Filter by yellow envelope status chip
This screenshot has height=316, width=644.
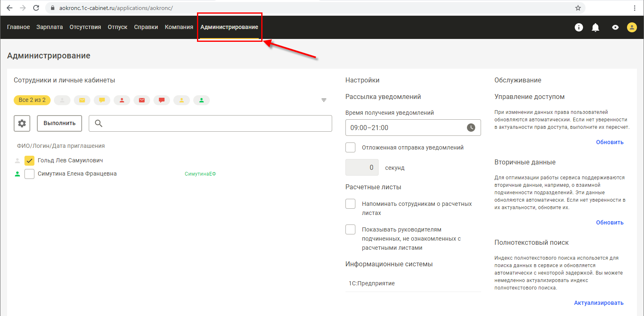pyautogui.click(x=82, y=100)
